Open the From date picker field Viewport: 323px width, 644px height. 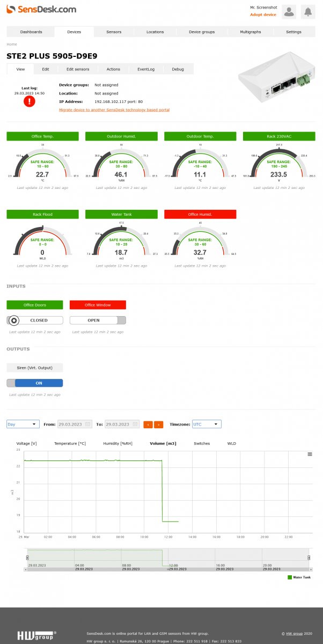point(75,424)
